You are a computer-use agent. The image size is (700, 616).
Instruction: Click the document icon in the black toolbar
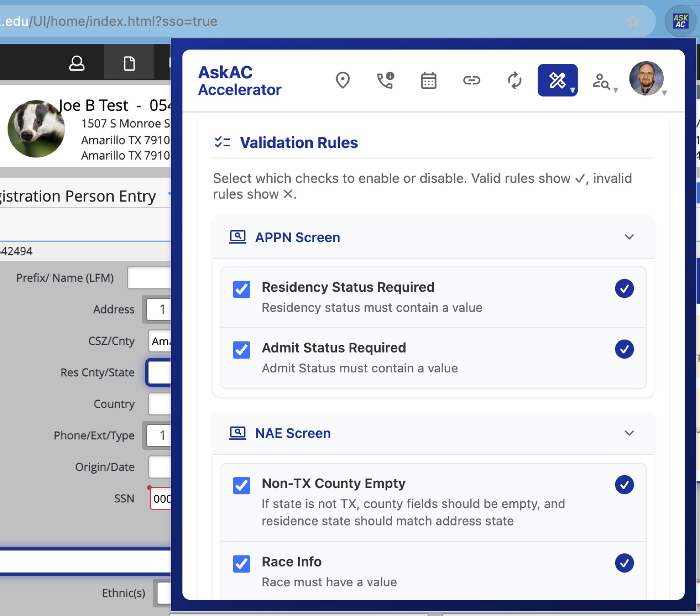tap(129, 63)
